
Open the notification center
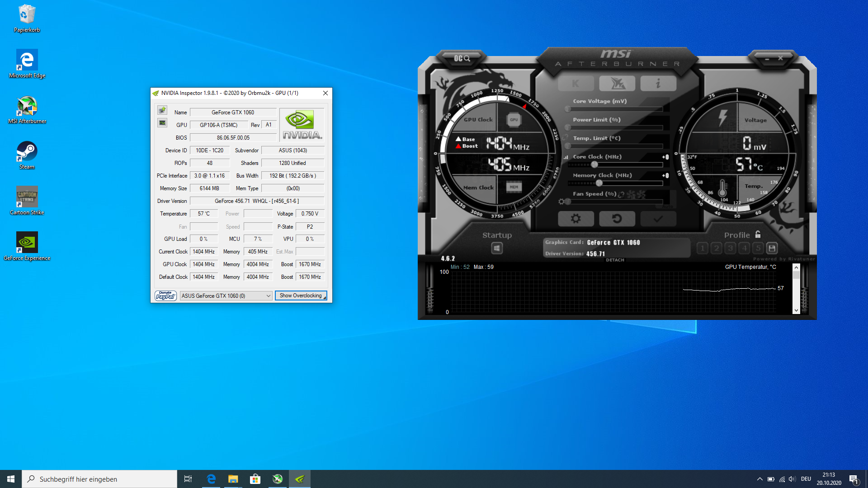[x=854, y=479]
